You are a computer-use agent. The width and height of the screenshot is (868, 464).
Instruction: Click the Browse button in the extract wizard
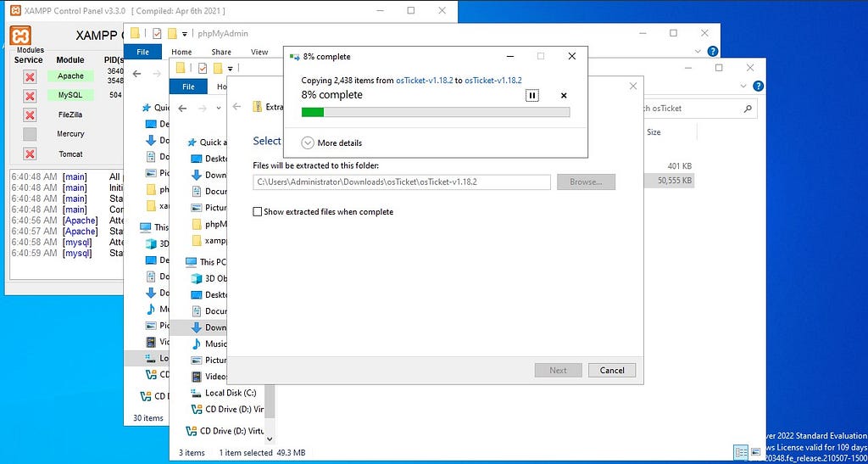click(586, 182)
